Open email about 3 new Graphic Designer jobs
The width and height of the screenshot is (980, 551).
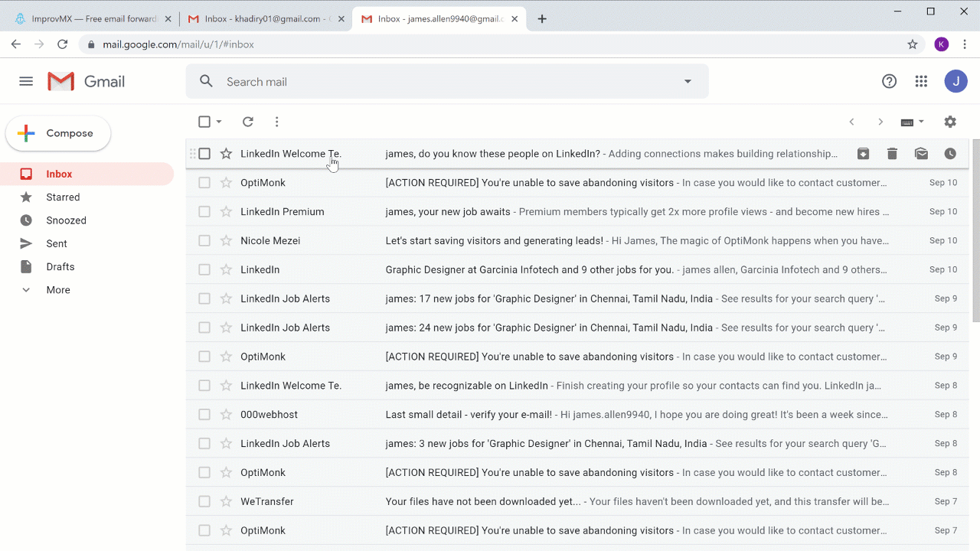click(577, 443)
